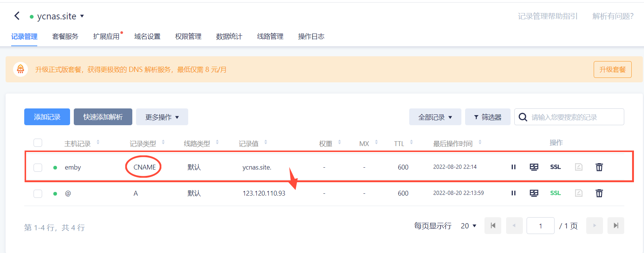
Task: Click the page number input box
Action: coord(540,225)
